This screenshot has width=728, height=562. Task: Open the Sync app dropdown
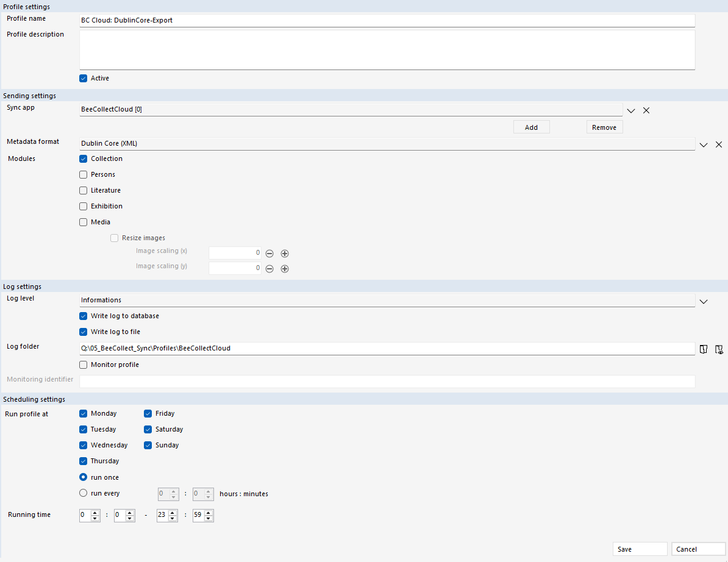631,110
